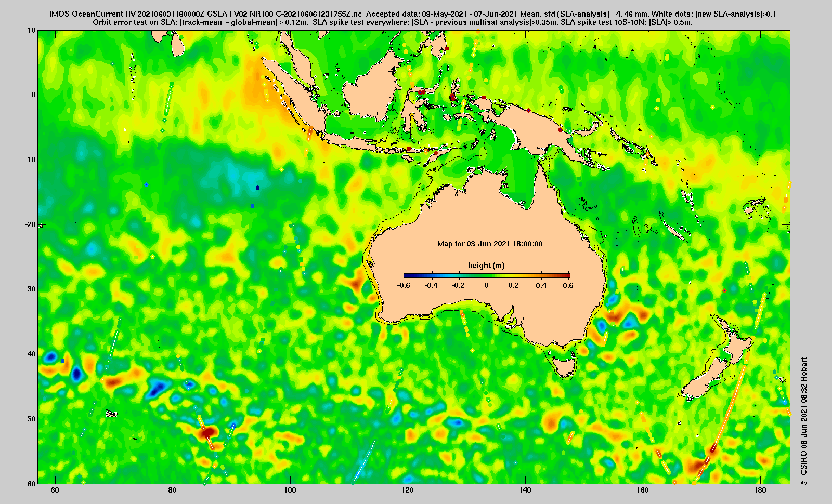Viewport: 832px width, 504px height.
Task: Click the -0.4 colorbar tick label
Action: tap(431, 285)
